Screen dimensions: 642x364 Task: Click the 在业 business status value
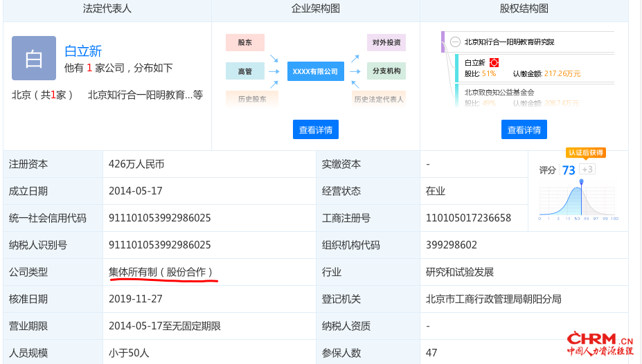click(435, 191)
